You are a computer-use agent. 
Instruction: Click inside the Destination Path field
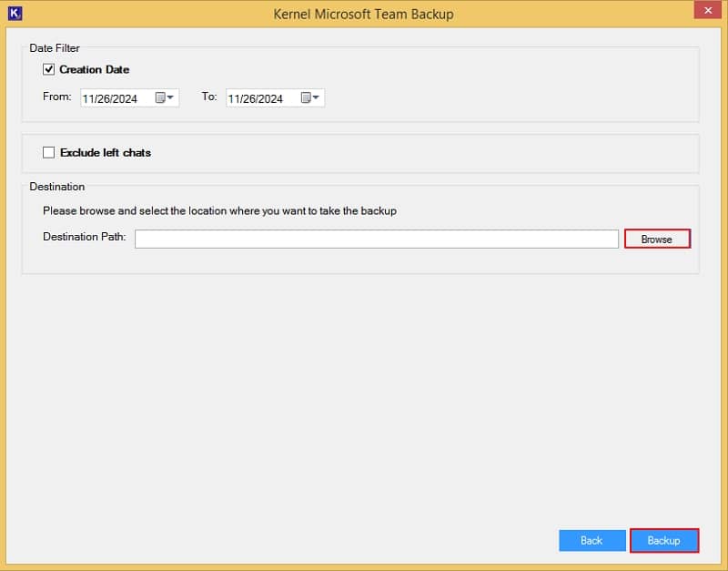376,239
